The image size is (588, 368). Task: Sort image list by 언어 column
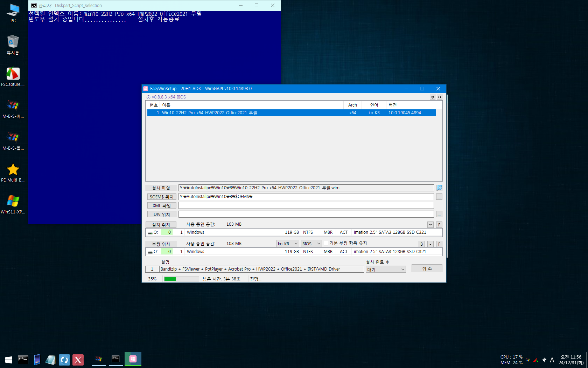[374, 105]
